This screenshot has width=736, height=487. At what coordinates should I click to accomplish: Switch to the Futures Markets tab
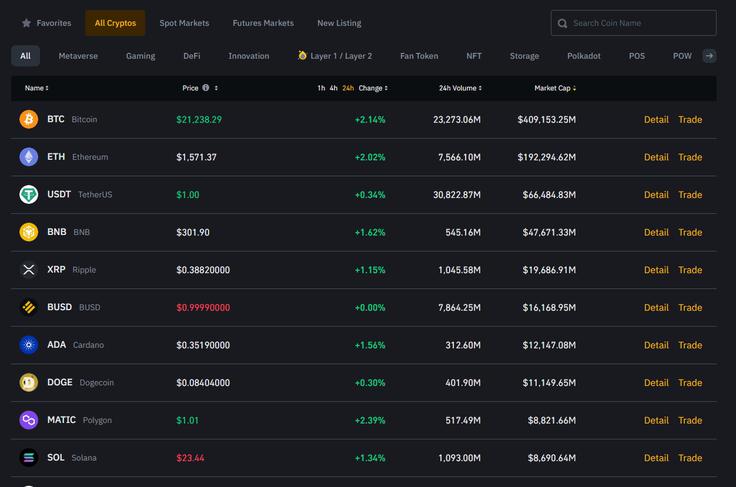263,23
